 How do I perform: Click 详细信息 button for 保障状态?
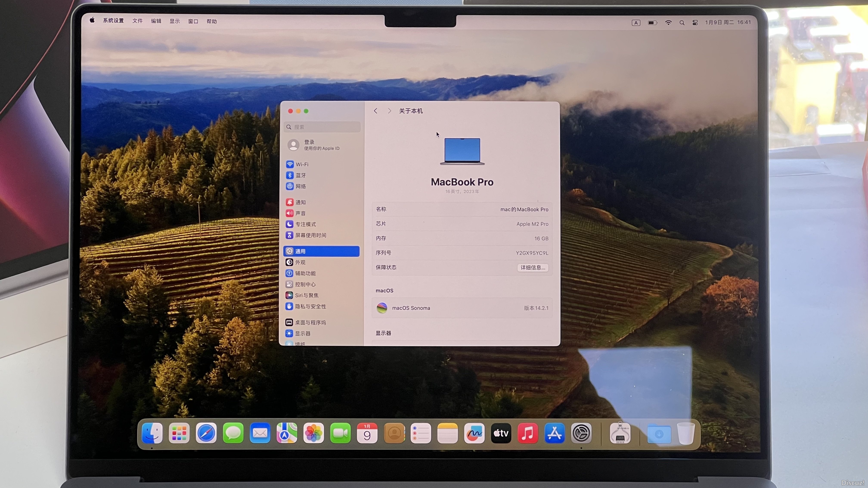click(x=533, y=268)
